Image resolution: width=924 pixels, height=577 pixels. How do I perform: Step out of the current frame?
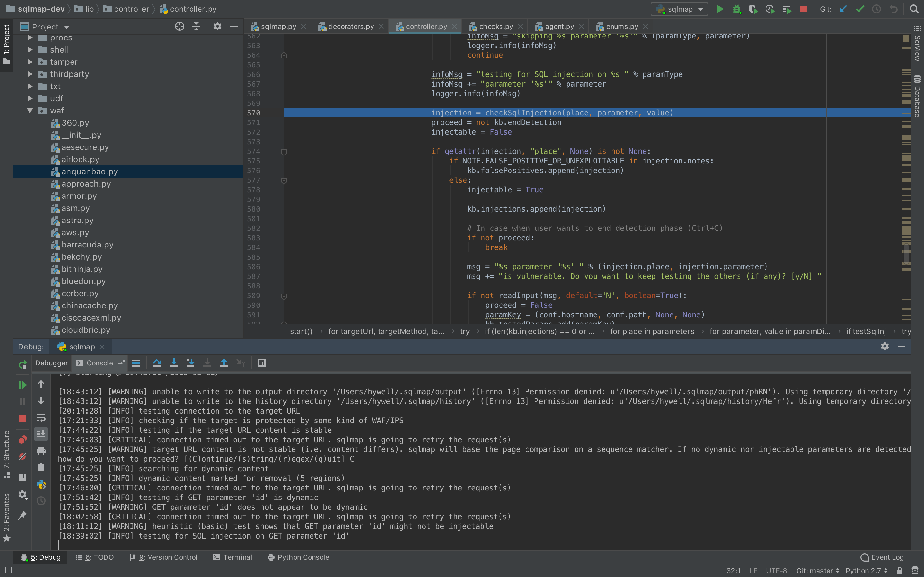pos(224,363)
